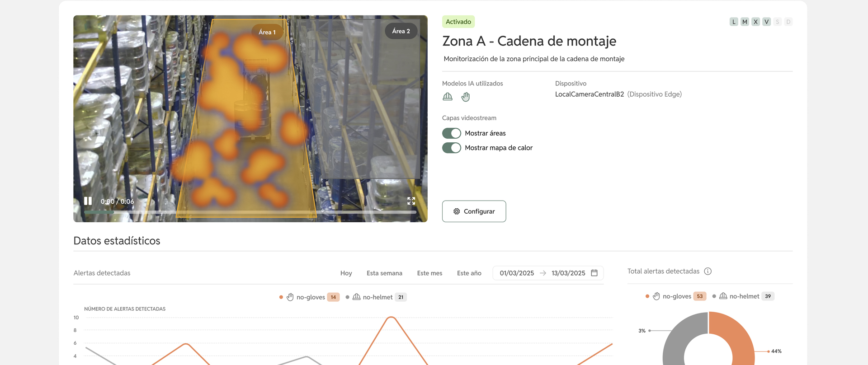The width and height of the screenshot is (868, 365).
Task: Pause the video stream playback
Action: (x=88, y=201)
